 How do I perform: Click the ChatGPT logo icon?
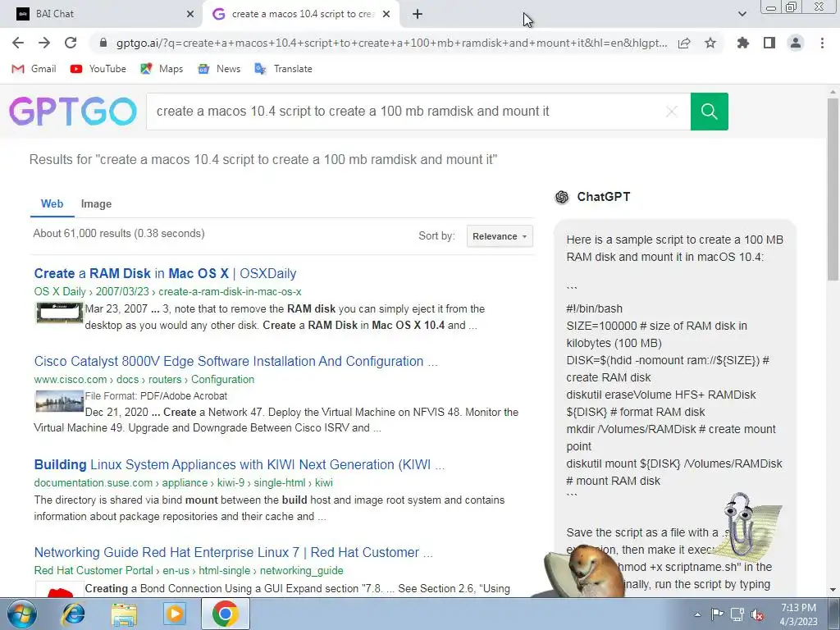click(561, 197)
